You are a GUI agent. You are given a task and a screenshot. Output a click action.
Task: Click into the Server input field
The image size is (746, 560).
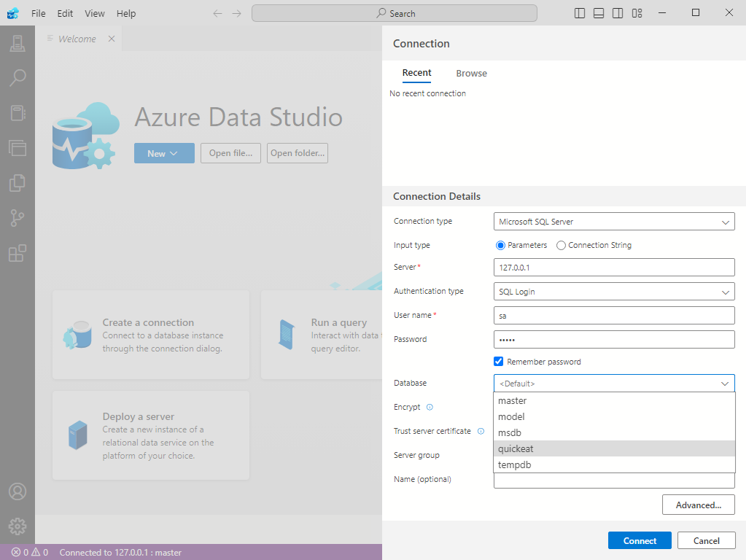614,268
